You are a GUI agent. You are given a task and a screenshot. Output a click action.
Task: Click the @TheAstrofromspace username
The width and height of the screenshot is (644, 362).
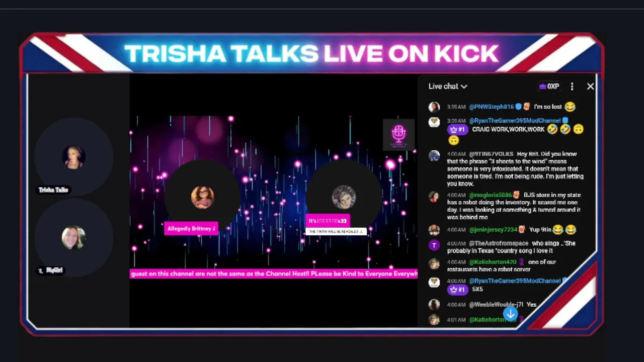498,243
